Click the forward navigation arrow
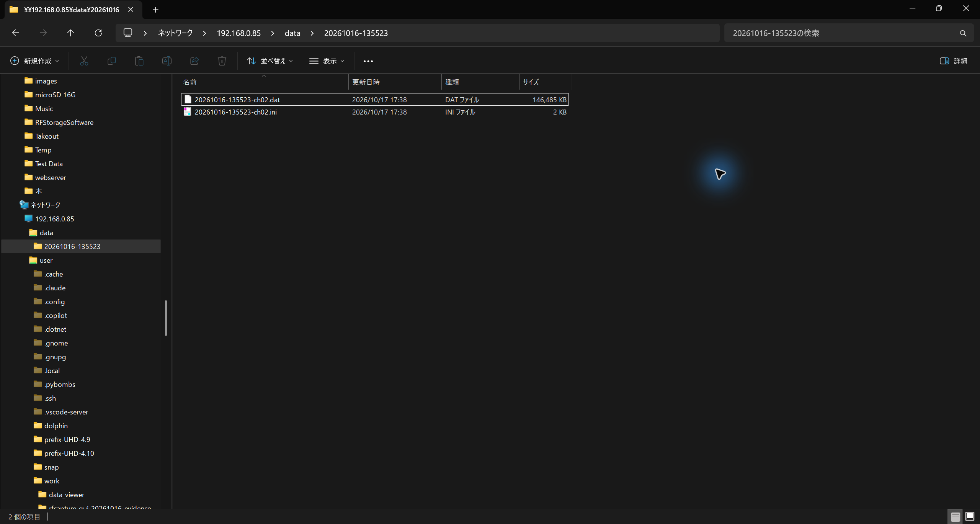 [43, 33]
